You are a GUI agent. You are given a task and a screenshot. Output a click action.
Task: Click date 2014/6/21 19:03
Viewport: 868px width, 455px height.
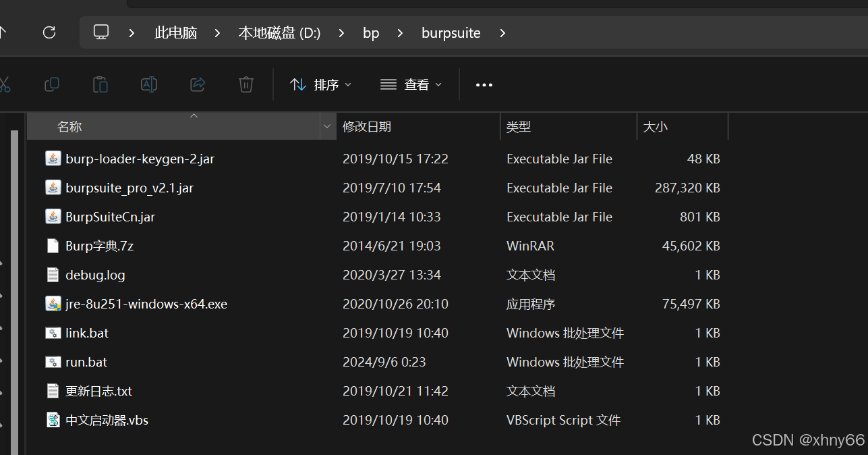coord(392,246)
